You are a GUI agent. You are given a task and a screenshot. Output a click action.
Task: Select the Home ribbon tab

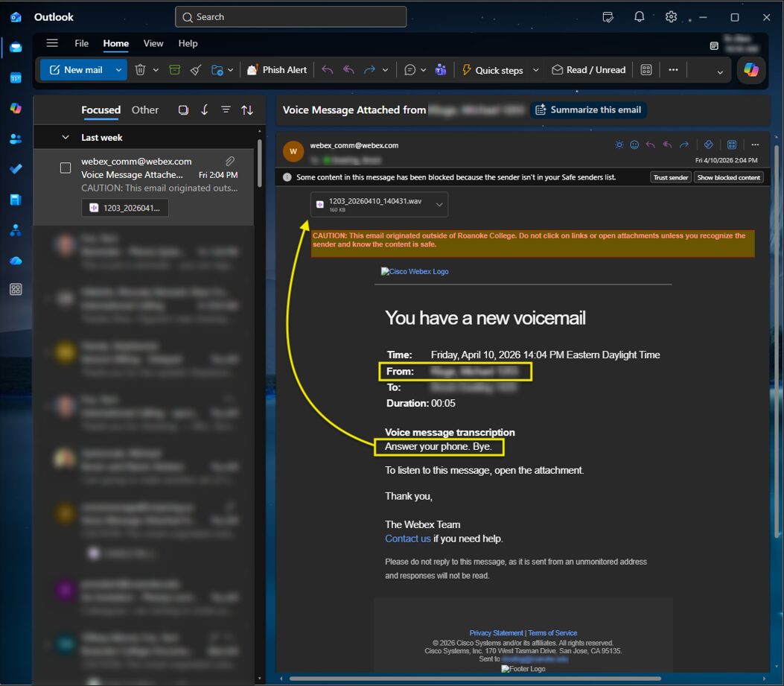116,43
